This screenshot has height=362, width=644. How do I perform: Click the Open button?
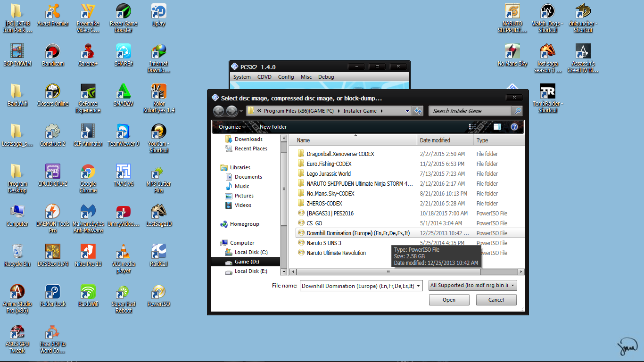[449, 300]
